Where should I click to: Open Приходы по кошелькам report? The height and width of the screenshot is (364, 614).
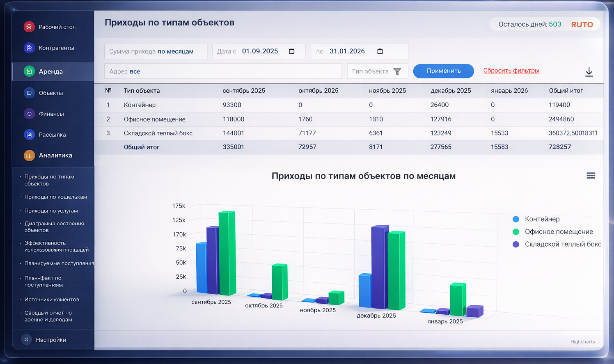[56, 197]
